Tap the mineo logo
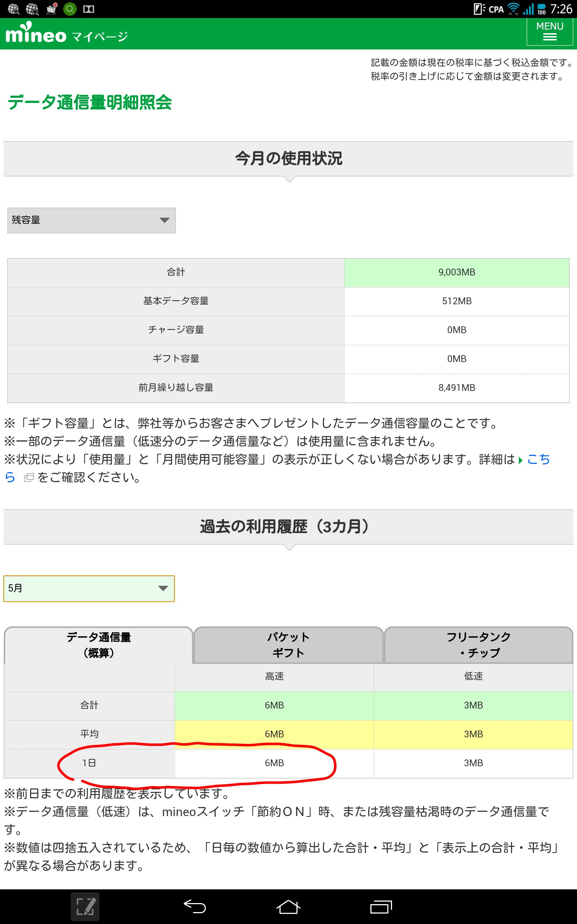 point(36,34)
